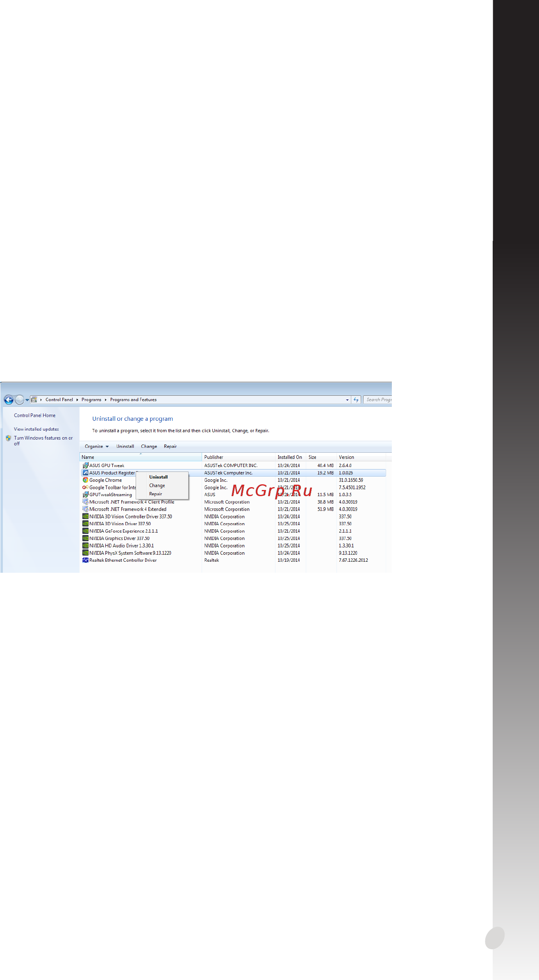
Task: Sort by the Size column header
Action: (321, 457)
